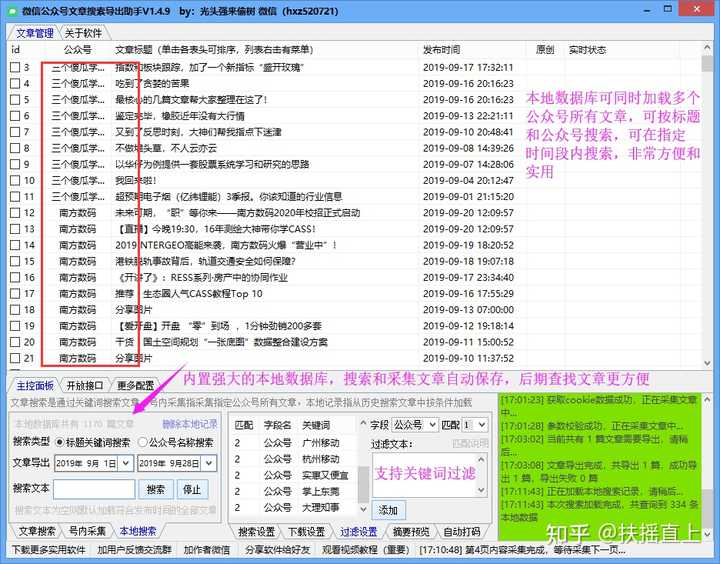Select the filter row with keyword 杭州移动
Screen dimensions: 720x564
(294, 459)
